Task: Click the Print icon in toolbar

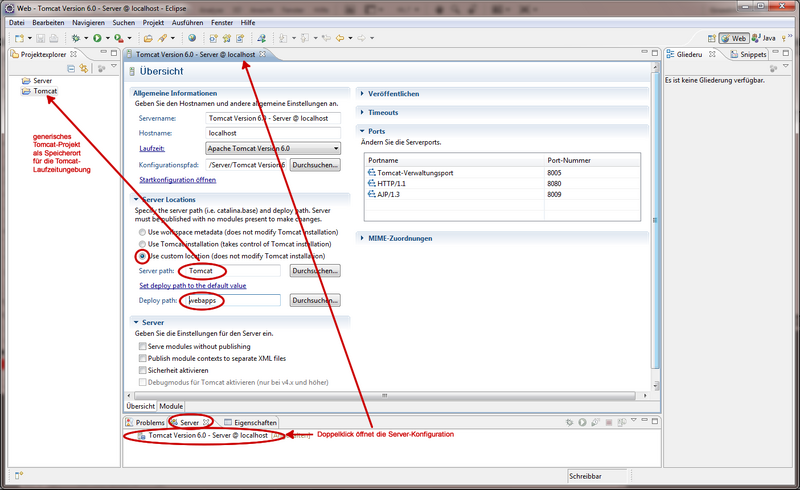Action: [x=54, y=38]
